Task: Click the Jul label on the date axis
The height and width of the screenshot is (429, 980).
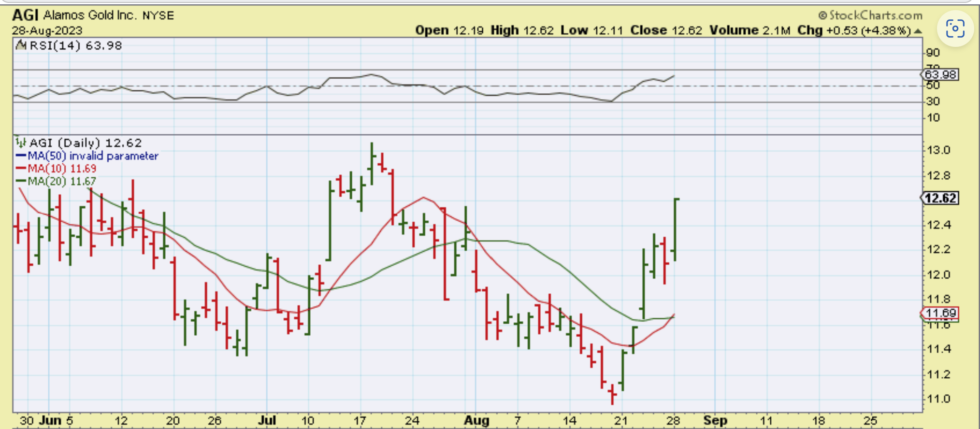Action: pos(267,421)
